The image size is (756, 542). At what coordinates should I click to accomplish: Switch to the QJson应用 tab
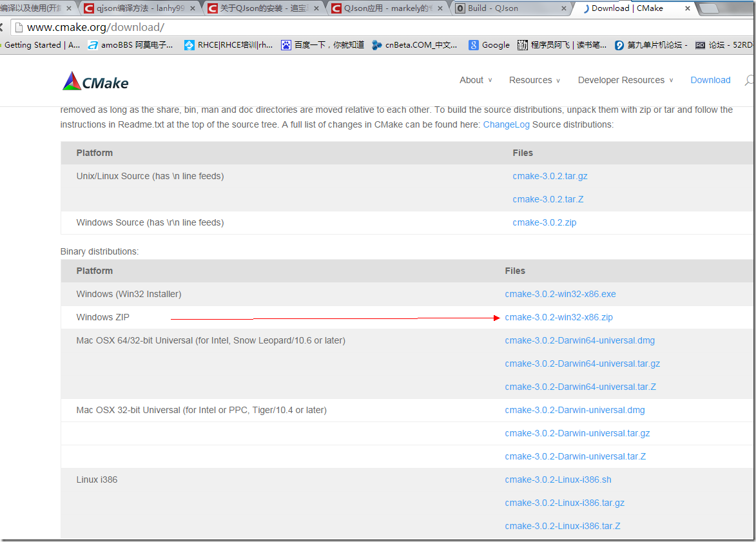387,8
